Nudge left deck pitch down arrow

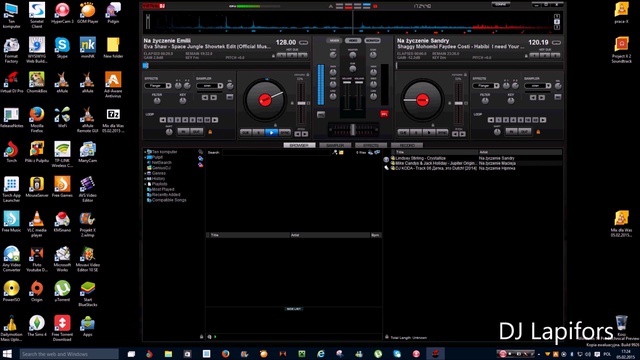pyautogui.click(x=298, y=133)
